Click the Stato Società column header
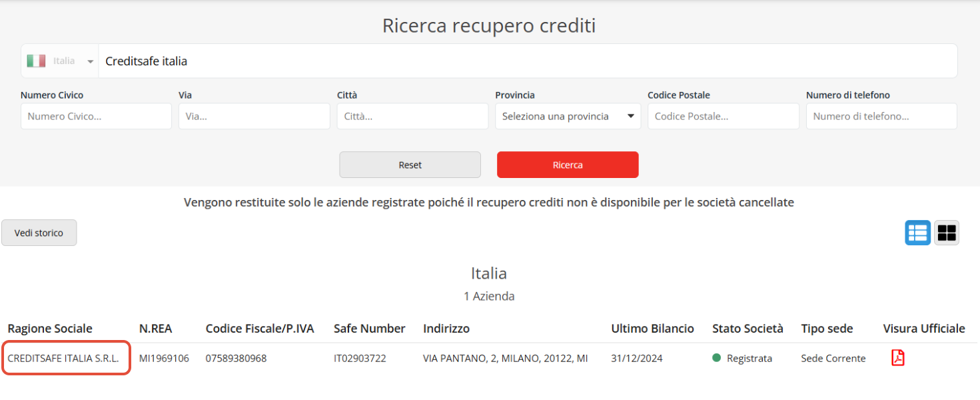 [747, 329]
